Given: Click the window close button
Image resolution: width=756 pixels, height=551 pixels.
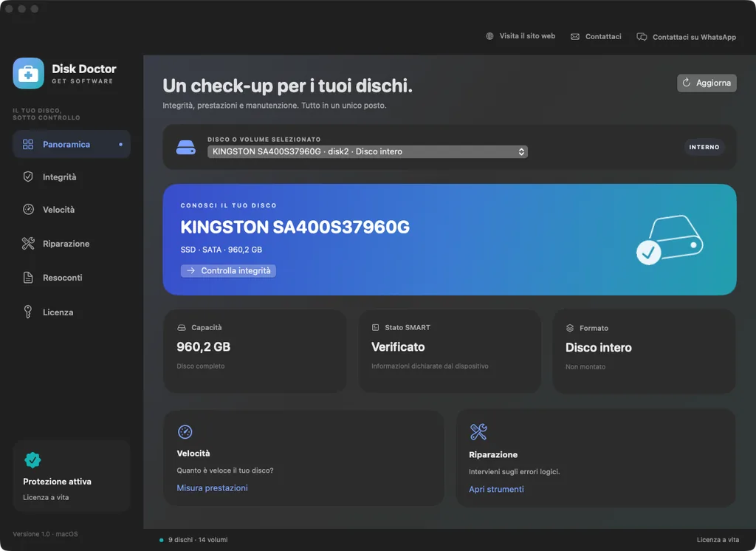Looking at the screenshot, I should point(9,9).
